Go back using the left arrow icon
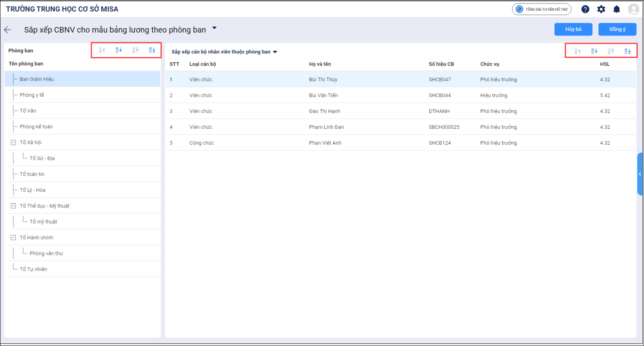 tap(8, 30)
